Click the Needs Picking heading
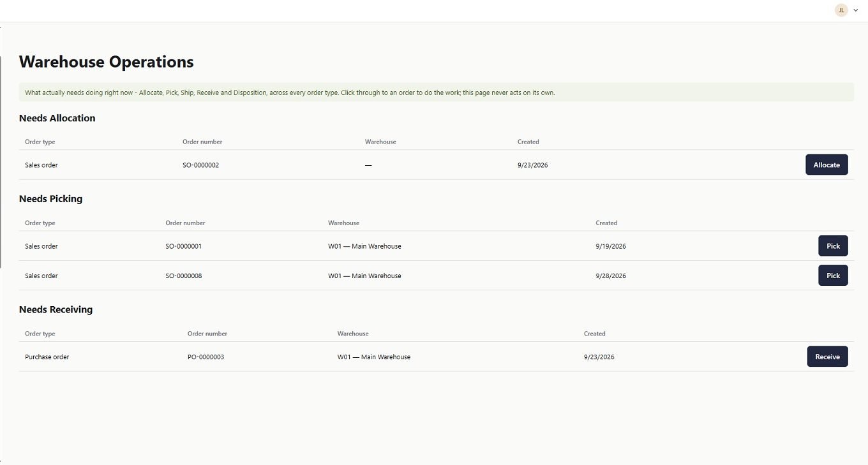This screenshot has height=465, width=868. pos(50,198)
